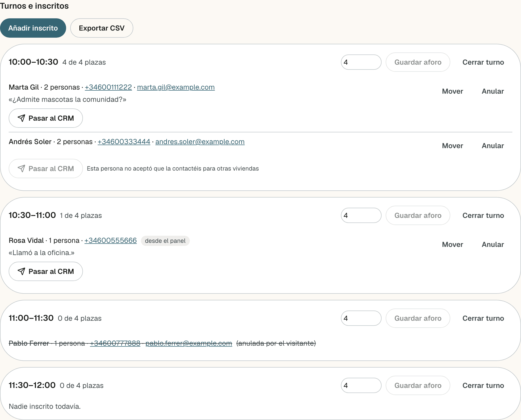The width and height of the screenshot is (521, 420).
Task: Focus the capacity field of the 10:30–11:00 slot
Action: [361, 215]
